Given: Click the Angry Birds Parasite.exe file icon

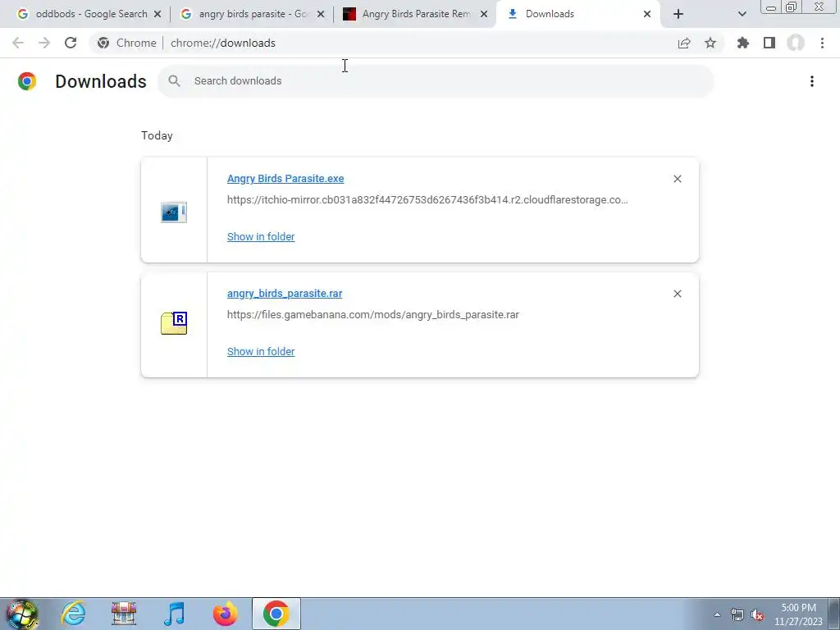Looking at the screenshot, I should click(174, 212).
